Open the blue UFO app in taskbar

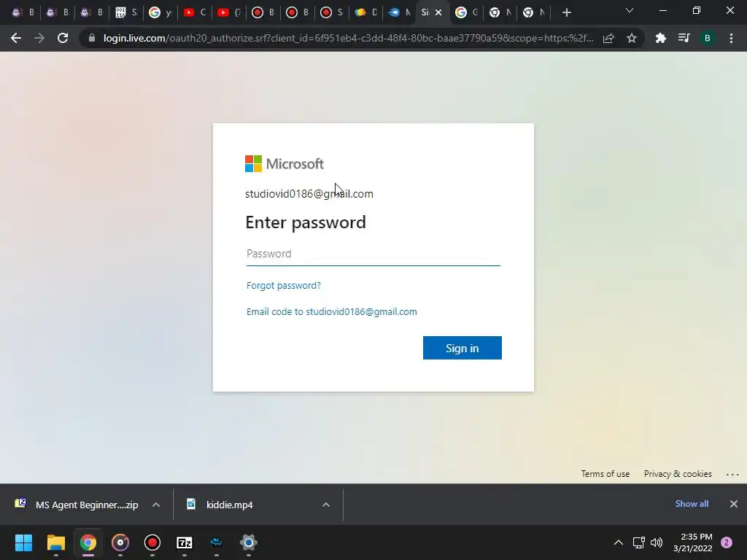[x=216, y=542]
